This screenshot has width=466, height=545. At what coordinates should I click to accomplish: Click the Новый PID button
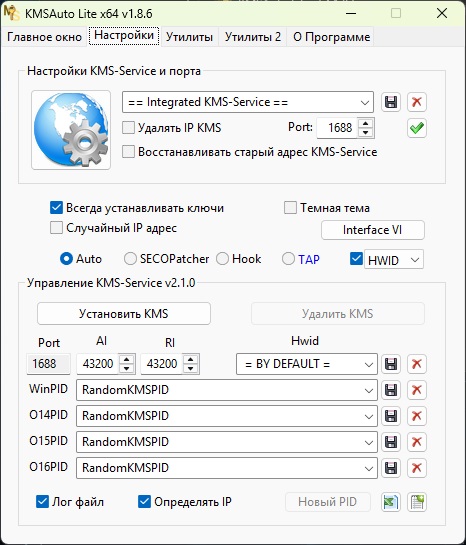tap(327, 502)
